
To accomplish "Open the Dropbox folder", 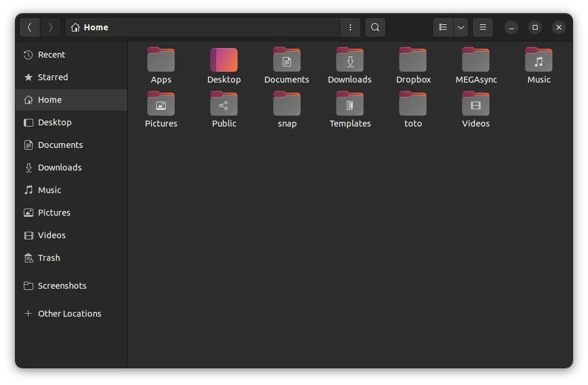I will click(x=413, y=64).
